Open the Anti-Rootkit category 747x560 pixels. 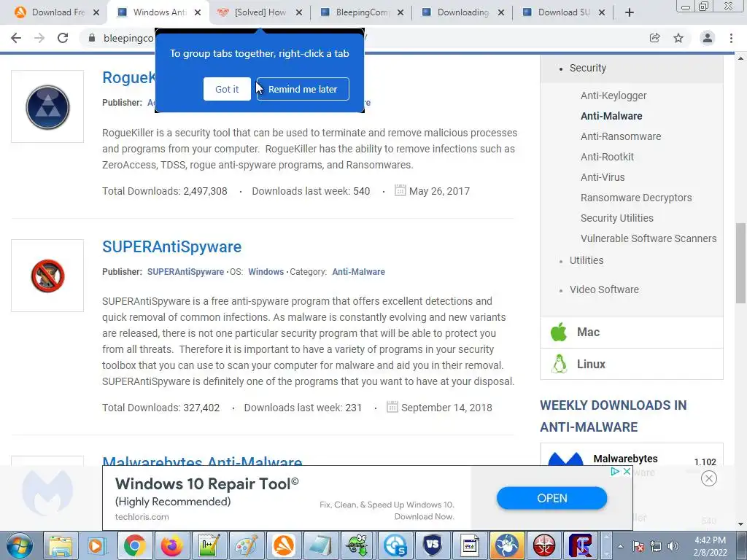pos(607,157)
